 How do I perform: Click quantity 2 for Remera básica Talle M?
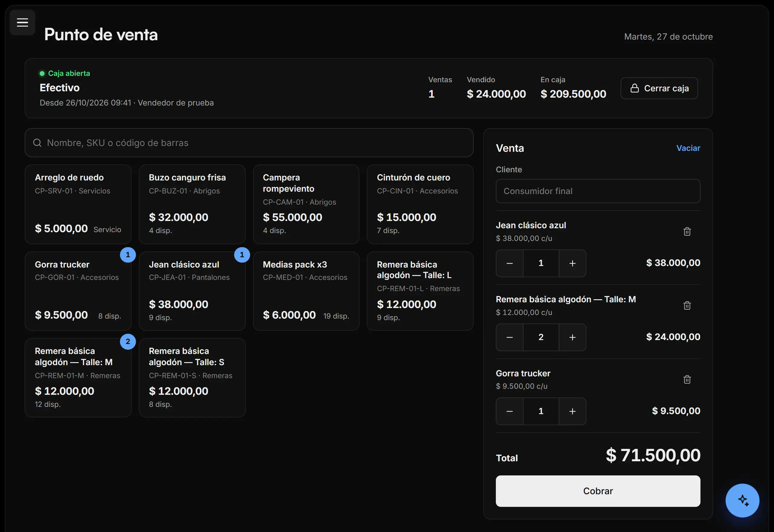click(x=541, y=337)
